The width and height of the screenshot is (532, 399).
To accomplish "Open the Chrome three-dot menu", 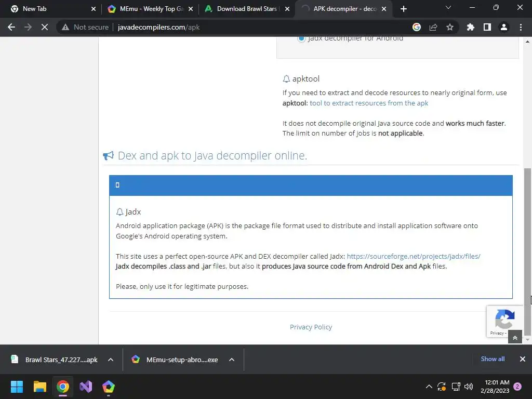I will tap(521, 27).
